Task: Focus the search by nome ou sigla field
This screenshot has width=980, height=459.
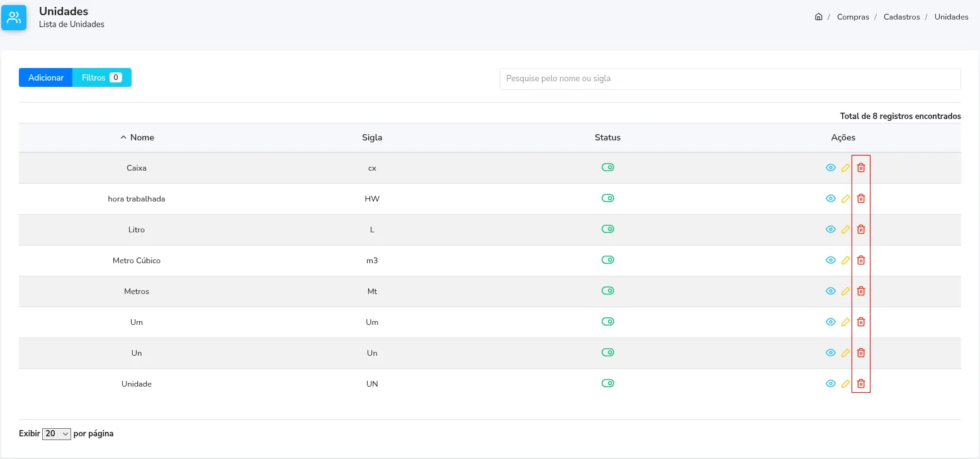Action: point(730,79)
